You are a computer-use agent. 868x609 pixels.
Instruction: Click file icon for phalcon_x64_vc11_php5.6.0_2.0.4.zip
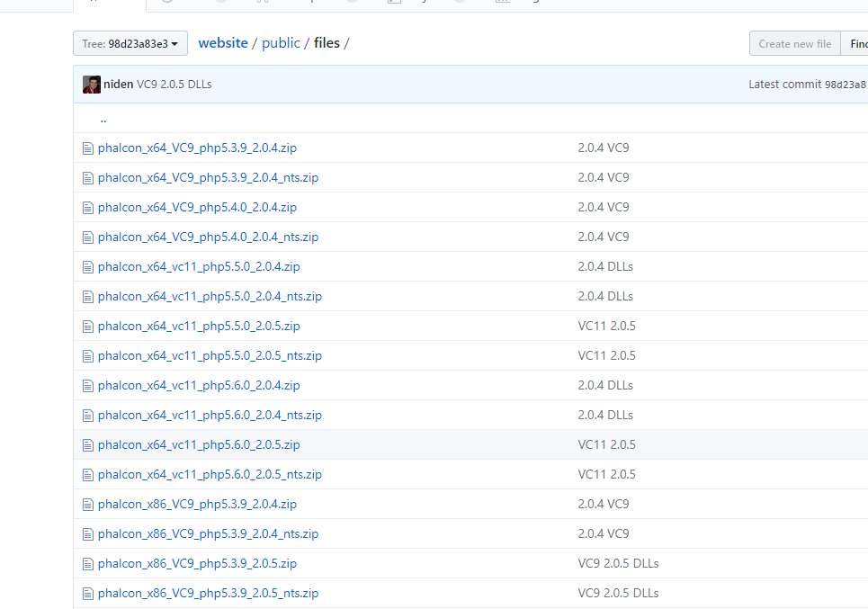click(x=87, y=386)
